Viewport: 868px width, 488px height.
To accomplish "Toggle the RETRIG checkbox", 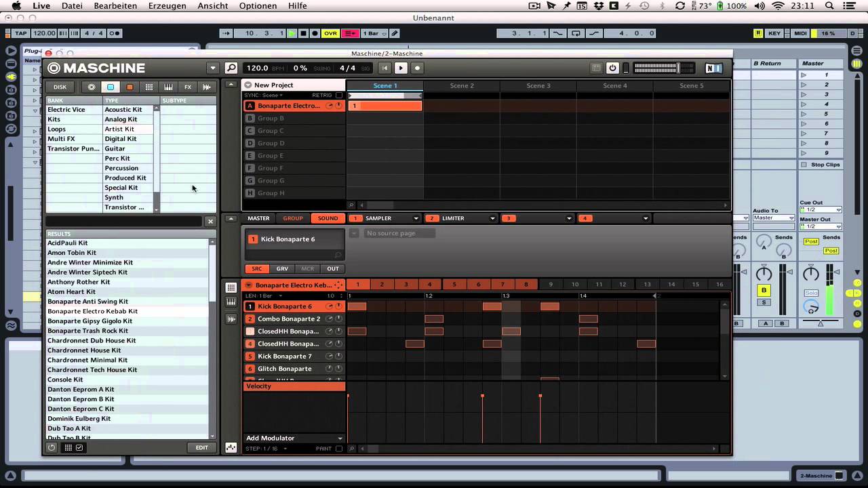I will click(339, 96).
